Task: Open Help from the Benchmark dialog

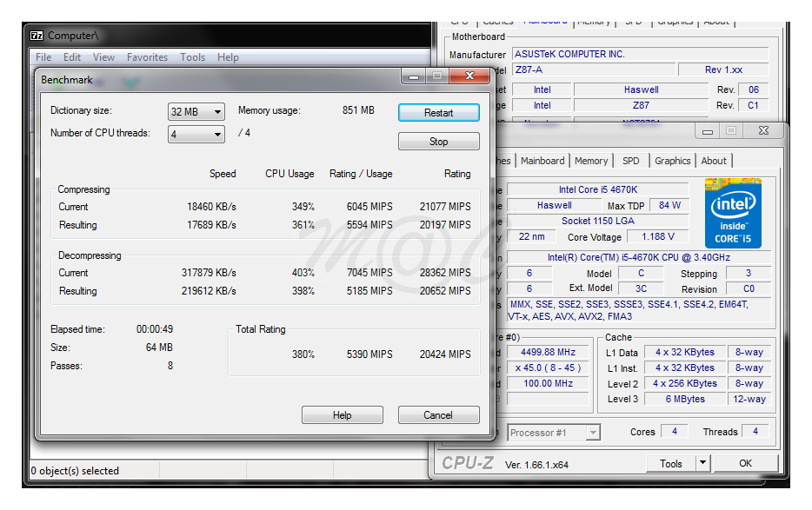Action: [342, 414]
